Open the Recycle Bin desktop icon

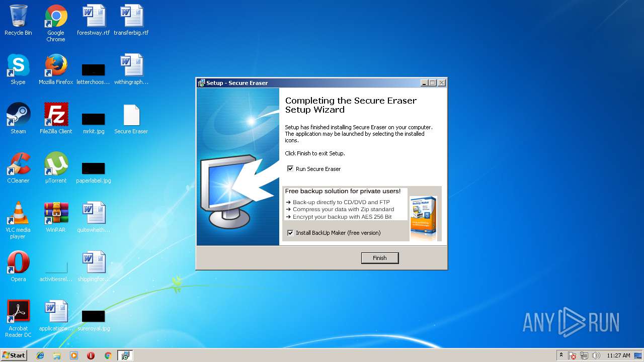click(x=18, y=20)
